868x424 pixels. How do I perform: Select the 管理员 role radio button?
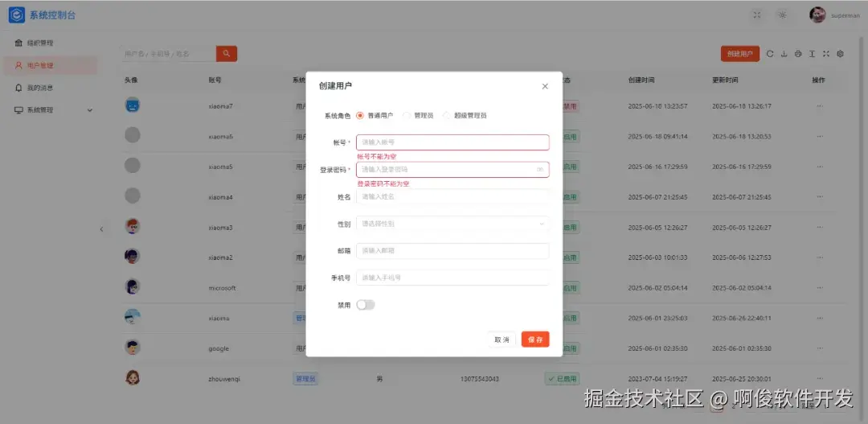tap(407, 116)
